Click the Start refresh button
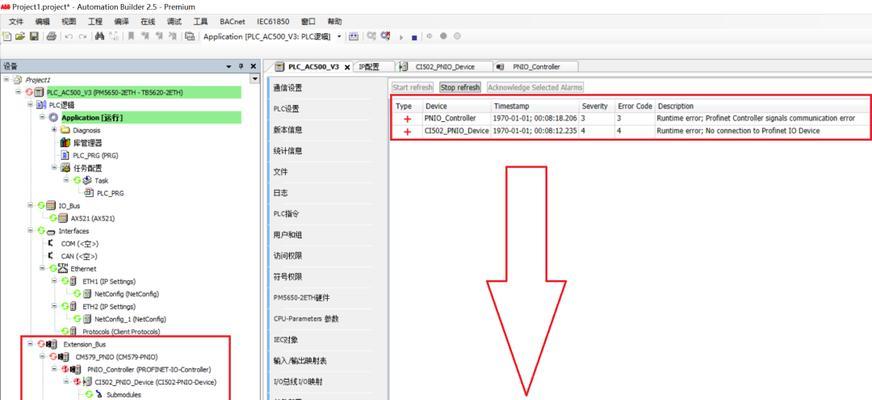Image resolution: width=872 pixels, height=400 pixels. tap(412, 87)
